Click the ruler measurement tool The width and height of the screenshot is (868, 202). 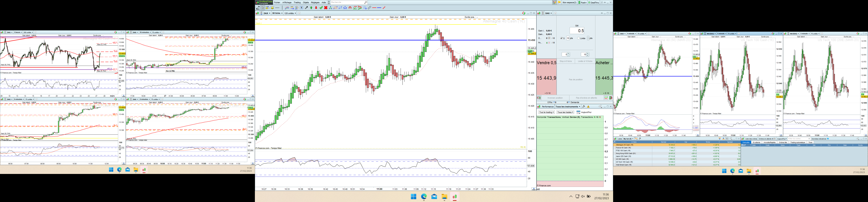(369, 8)
